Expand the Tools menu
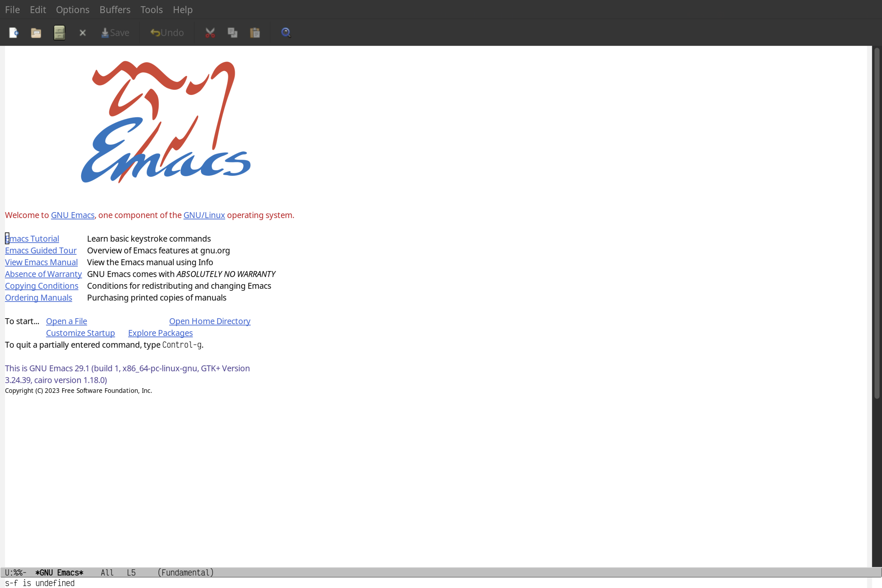 tap(151, 9)
